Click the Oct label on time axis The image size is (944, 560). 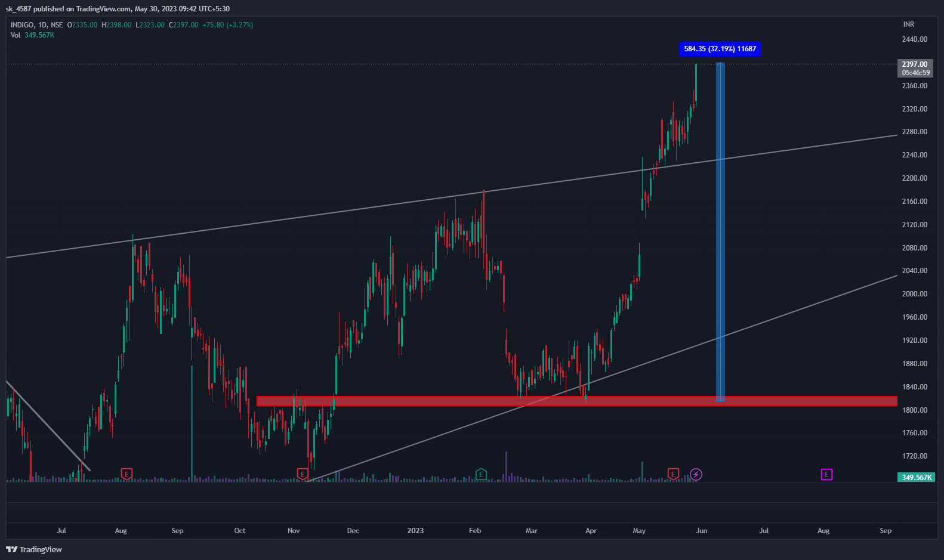coord(240,531)
